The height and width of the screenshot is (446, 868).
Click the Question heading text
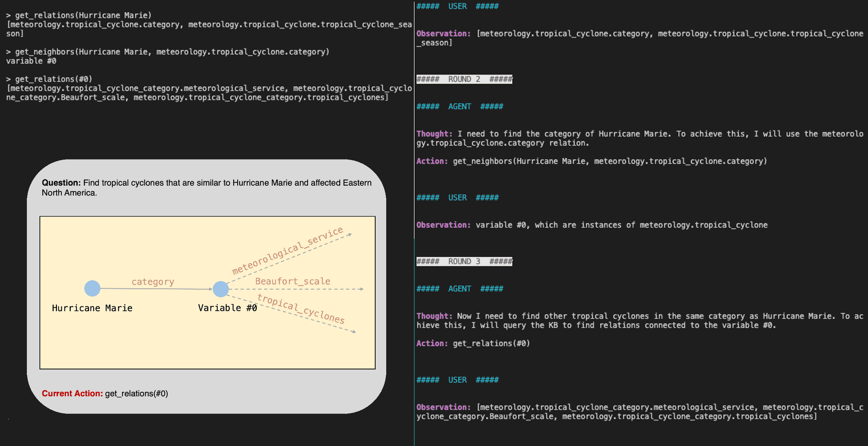(61, 183)
